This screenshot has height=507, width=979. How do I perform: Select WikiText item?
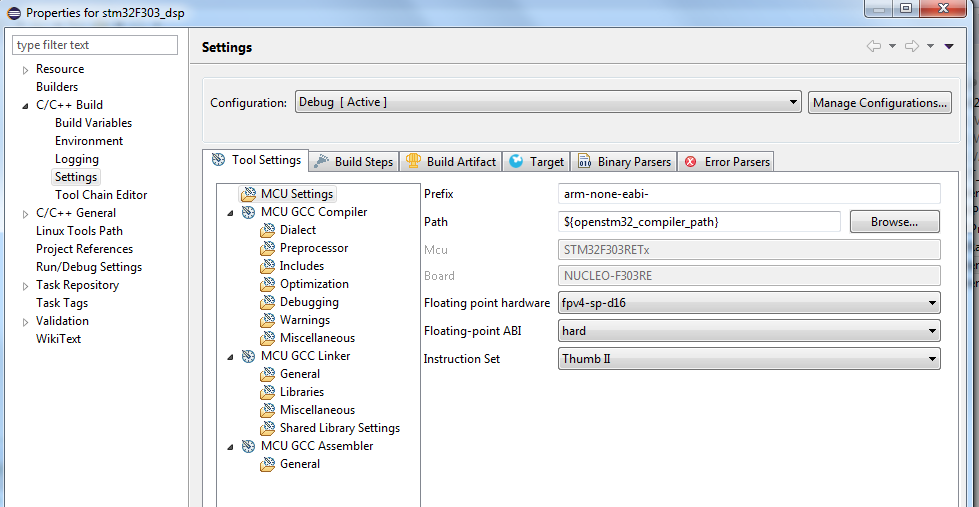tap(59, 339)
